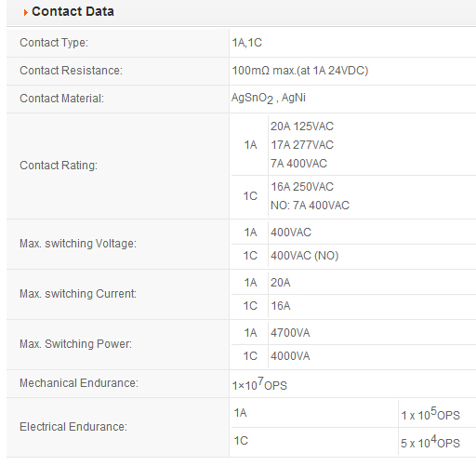
Task: Select the 1A,1C contact type value
Action: (247, 43)
